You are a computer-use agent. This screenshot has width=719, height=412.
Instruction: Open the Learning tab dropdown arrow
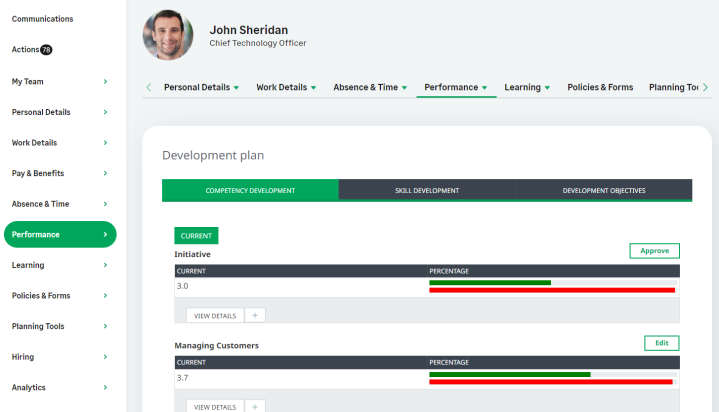click(x=547, y=88)
